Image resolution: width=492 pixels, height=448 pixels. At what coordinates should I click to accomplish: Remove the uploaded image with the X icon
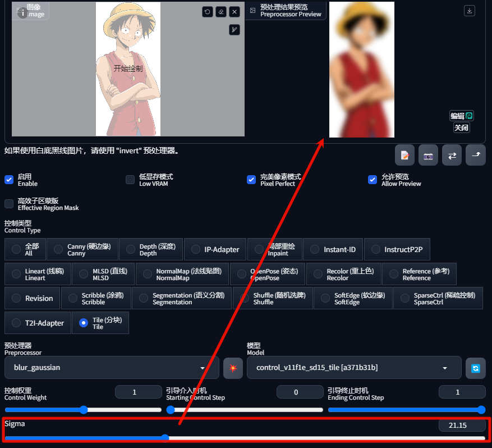point(234,12)
